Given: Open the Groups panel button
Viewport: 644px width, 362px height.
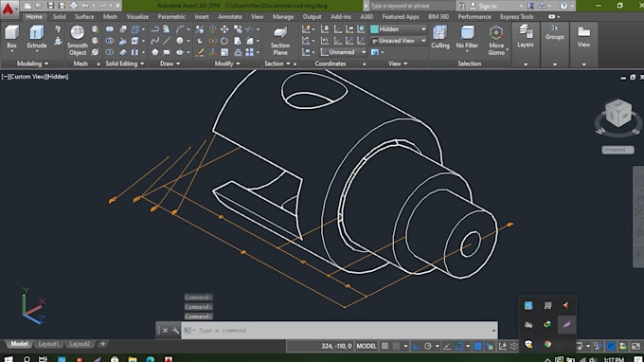Looking at the screenshot, I should pyautogui.click(x=554, y=33).
